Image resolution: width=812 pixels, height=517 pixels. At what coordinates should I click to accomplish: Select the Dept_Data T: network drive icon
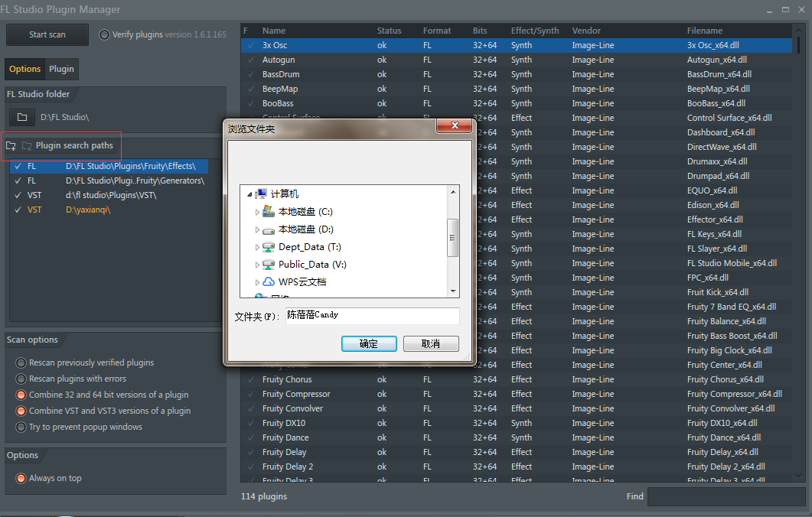[x=269, y=247]
